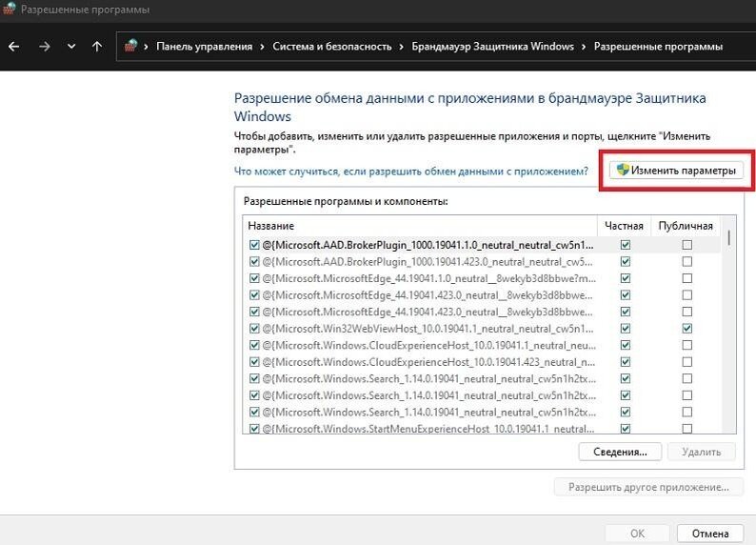Toggle enable checkbox for AAD.BrokerPlugin_1000.19041.1.0
The height and width of the screenshot is (545, 756).
coord(254,245)
